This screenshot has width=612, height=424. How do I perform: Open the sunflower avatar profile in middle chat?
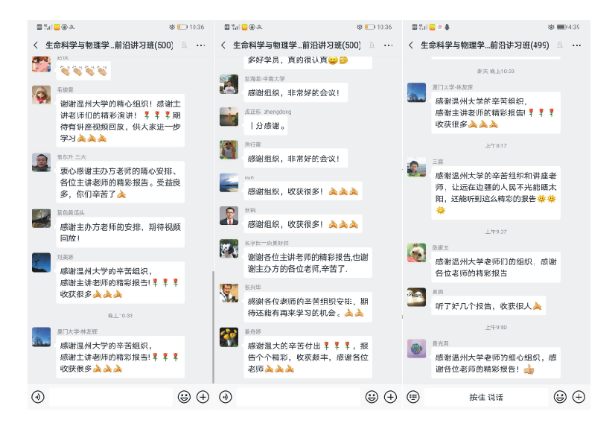(229, 337)
